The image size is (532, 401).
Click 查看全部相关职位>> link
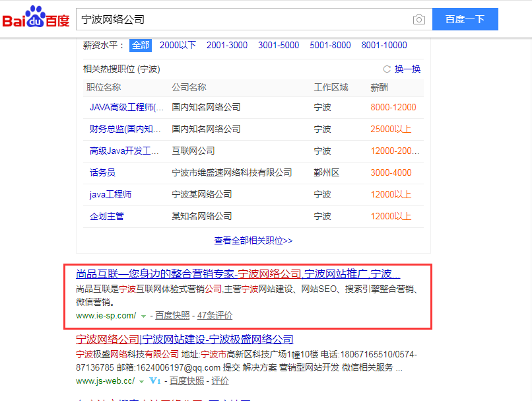click(x=253, y=240)
